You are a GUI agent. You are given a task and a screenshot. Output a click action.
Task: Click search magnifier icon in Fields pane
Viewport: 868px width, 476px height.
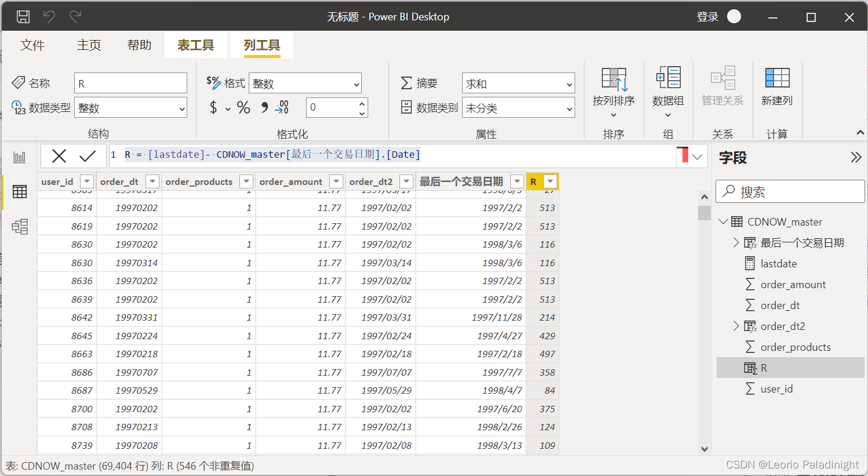coord(729,191)
